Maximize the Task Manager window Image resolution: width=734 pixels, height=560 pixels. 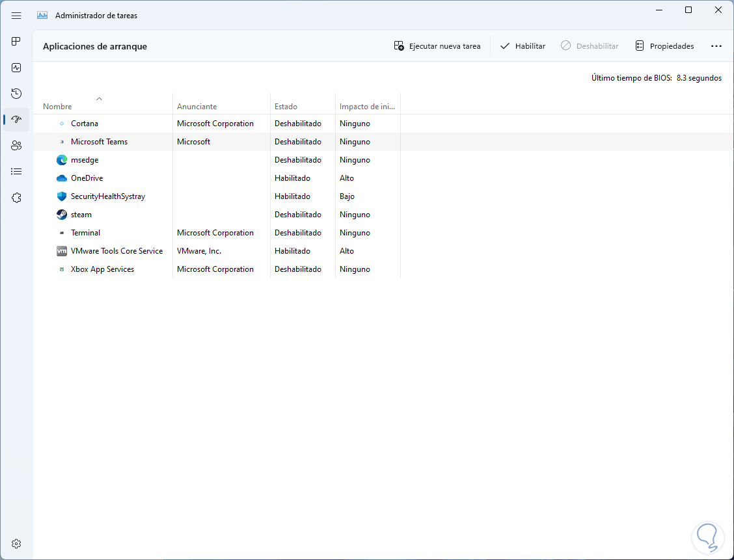point(688,10)
